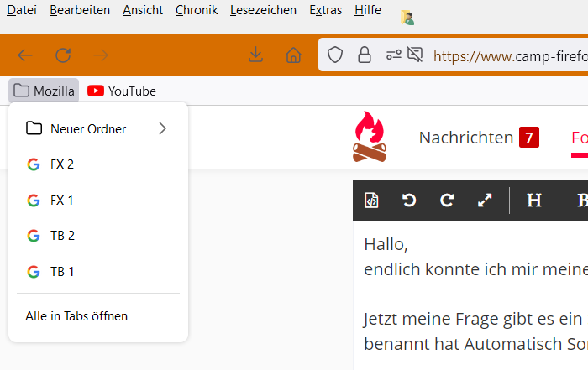Show site security padlock details
The image size is (588, 370).
364,55
